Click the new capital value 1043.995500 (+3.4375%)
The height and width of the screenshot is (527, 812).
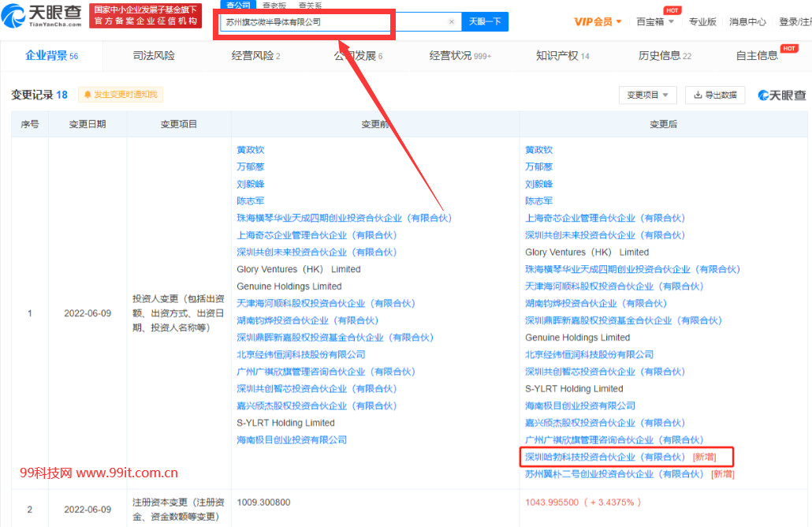pyautogui.click(x=583, y=503)
